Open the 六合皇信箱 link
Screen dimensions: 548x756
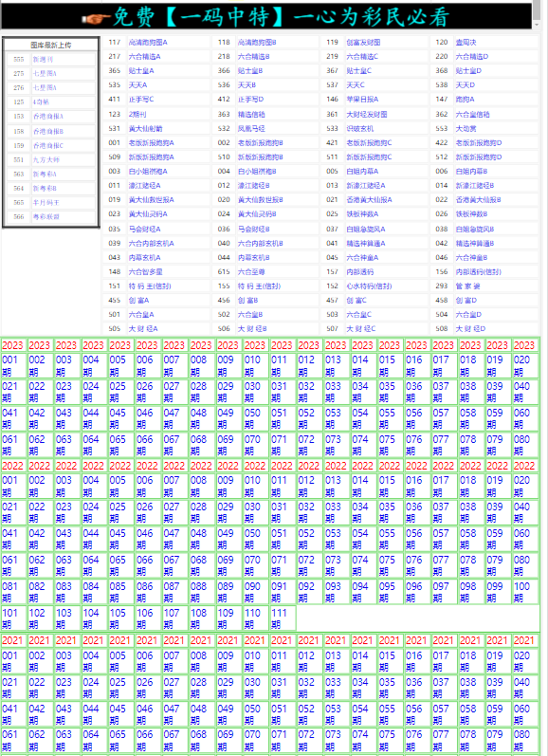click(x=473, y=115)
